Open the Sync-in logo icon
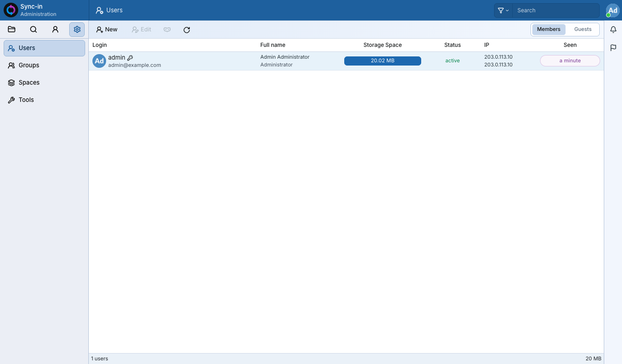The image size is (622, 364). (11, 10)
